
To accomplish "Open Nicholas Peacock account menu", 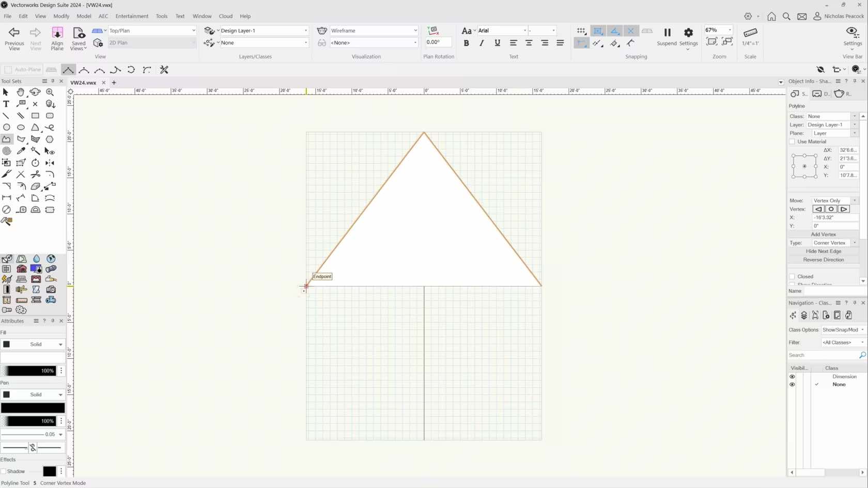I will click(x=839, y=17).
